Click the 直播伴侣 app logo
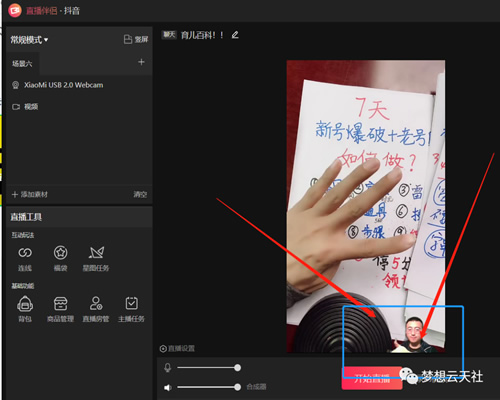This screenshot has width=500, height=400. [15, 11]
